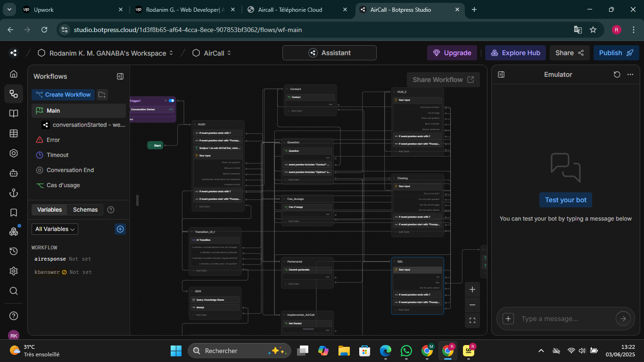The width and height of the screenshot is (644, 362).
Task: Collapse the Workflows panel
Action: click(x=120, y=76)
